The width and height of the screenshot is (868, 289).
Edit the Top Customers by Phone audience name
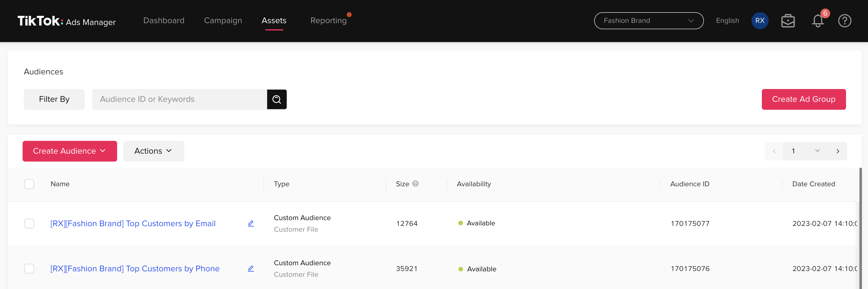pyautogui.click(x=251, y=269)
